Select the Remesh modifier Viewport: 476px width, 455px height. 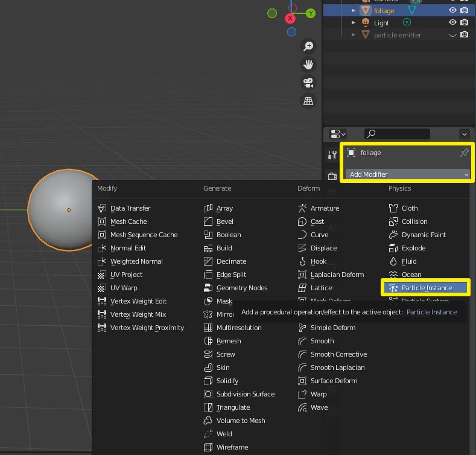(222, 341)
